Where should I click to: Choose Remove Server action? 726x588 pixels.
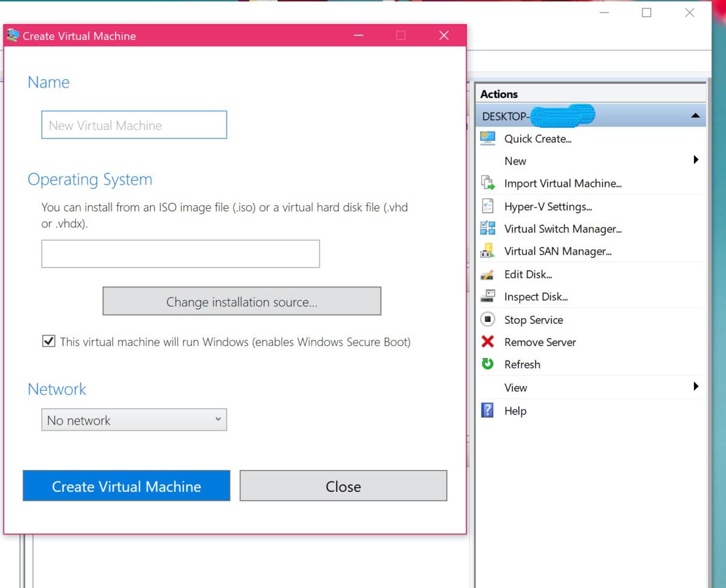[x=540, y=342]
